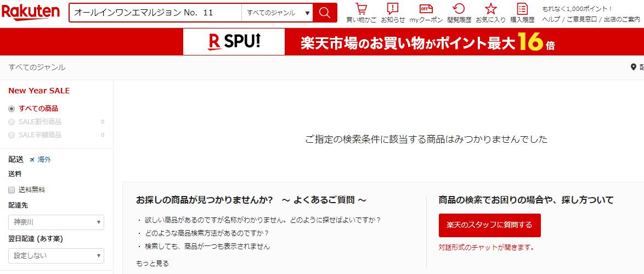Select the すべての商品 radio button
The width and height of the screenshot is (644, 274).
coord(12,109)
